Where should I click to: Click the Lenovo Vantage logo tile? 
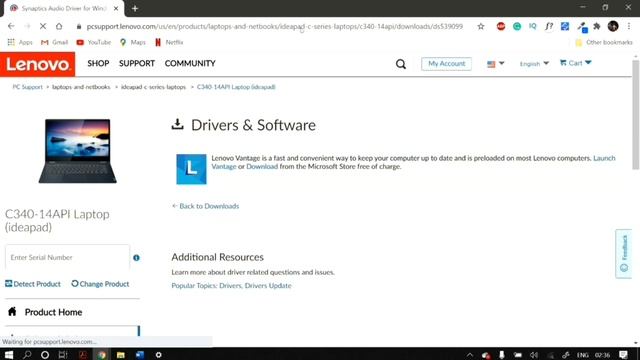pyautogui.click(x=191, y=169)
